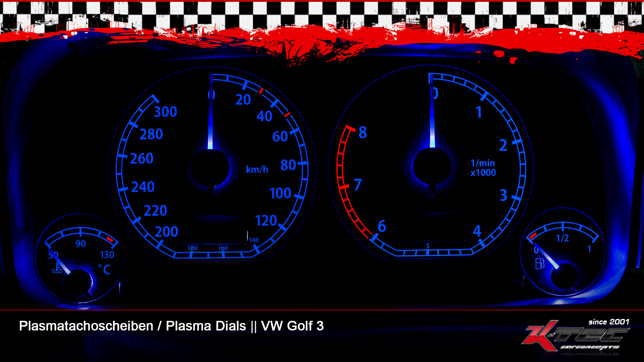Click the '80' speedometer marking
This screenshot has width=644, height=362.
[288, 165]
